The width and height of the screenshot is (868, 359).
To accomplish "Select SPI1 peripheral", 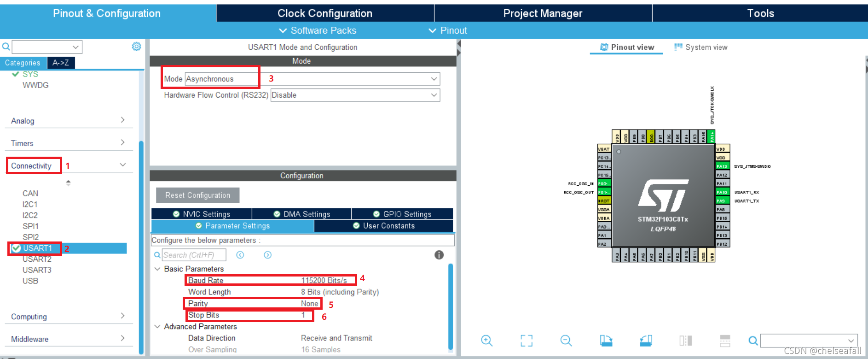I will click(x=30, y=226).
